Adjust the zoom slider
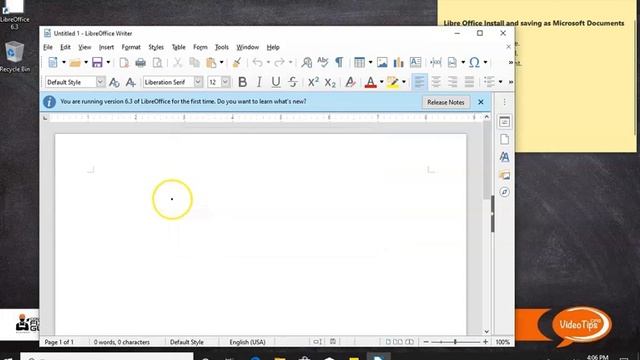Image resolution: width=640 pixels, height=360 pixels. (x=456, y=342)
